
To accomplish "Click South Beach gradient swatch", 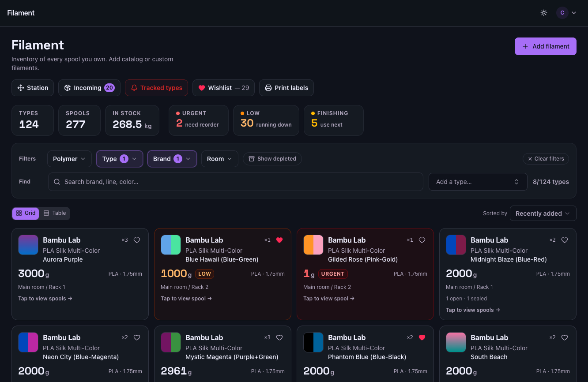I will 456,342.
